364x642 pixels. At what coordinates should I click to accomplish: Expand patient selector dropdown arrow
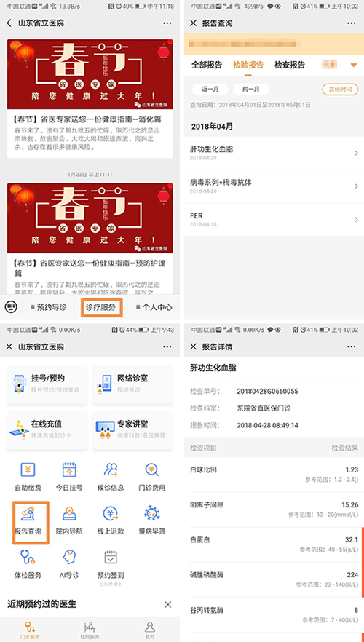(x=354, y=65)
